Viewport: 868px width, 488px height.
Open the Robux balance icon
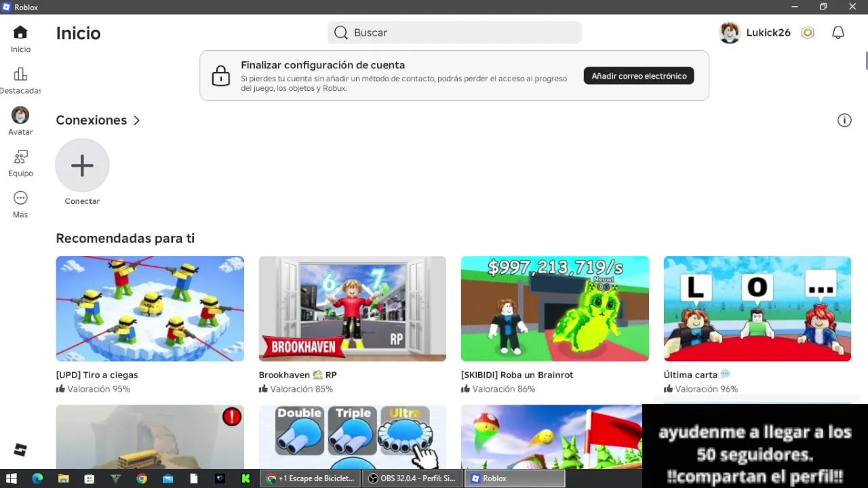(x=808, y=33)
